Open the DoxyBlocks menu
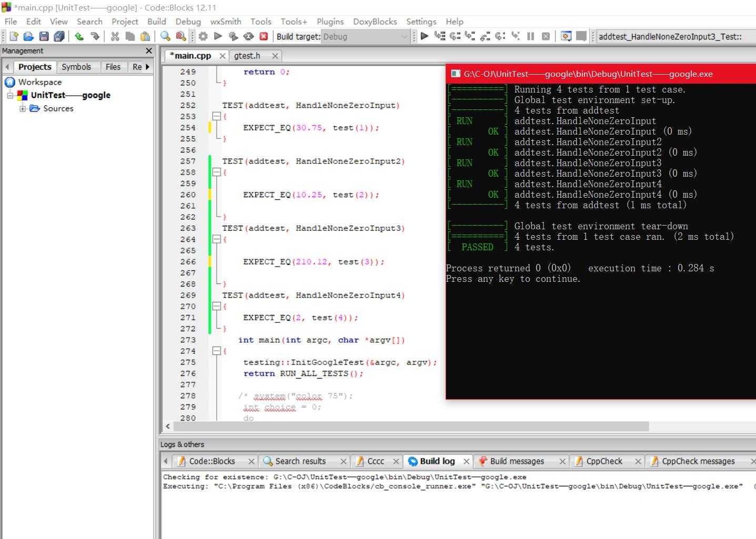756x539 pixels. [375, 22]
